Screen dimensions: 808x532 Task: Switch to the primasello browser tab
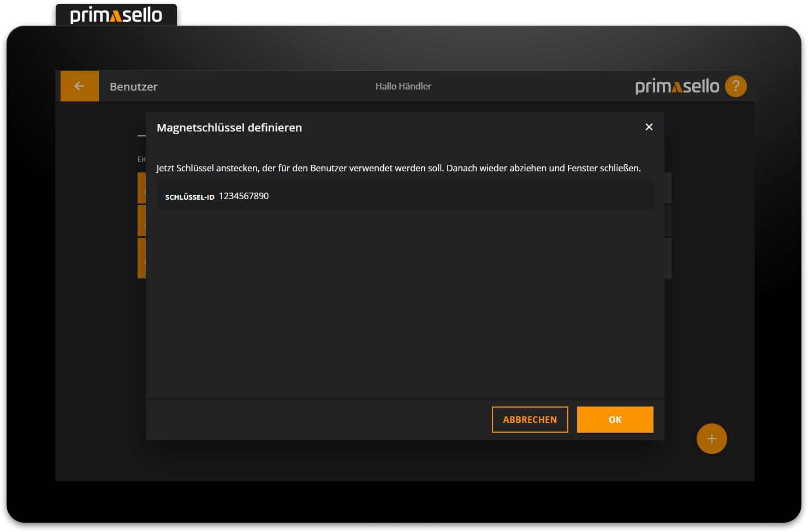click(116, 14)
